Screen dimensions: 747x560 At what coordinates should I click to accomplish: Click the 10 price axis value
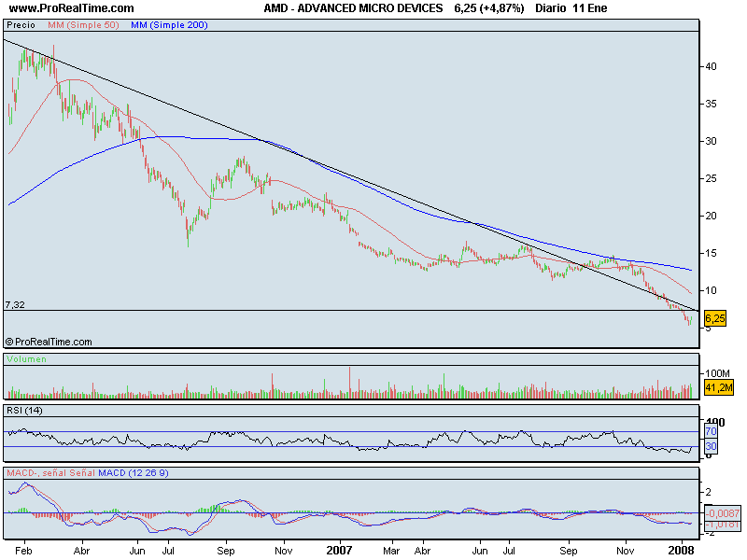click(x=711, y=290)
